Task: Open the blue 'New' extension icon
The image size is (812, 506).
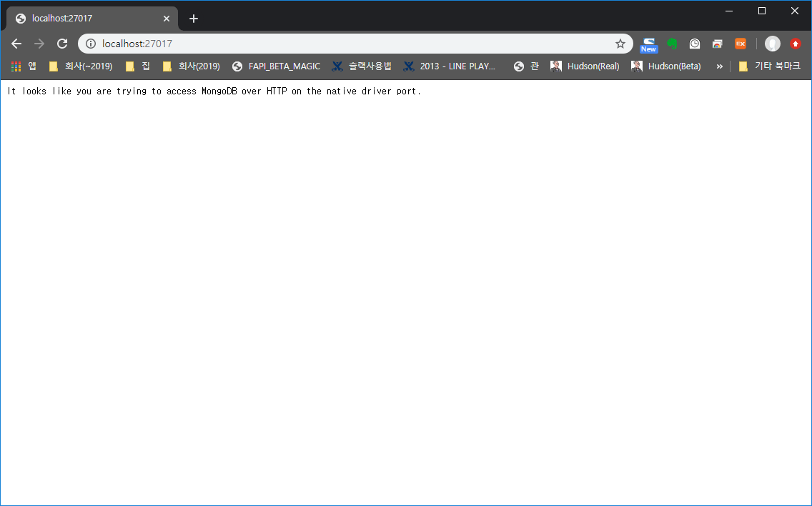Action: pos(648,44)
